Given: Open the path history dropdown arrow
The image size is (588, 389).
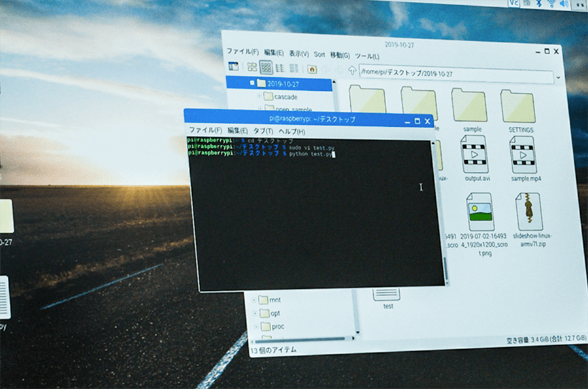Looking at the screenshot, I should (559, 78).
